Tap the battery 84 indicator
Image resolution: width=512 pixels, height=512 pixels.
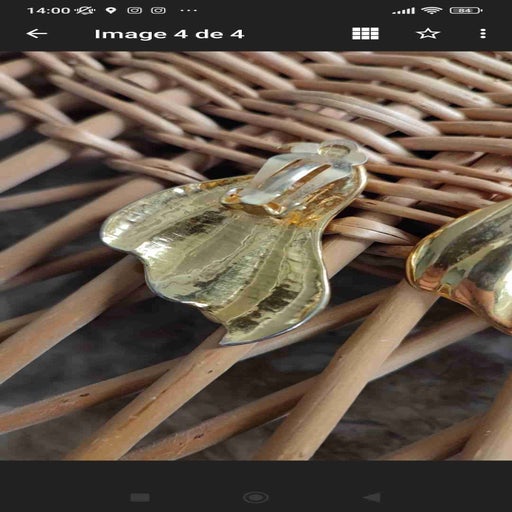point(466,11)
